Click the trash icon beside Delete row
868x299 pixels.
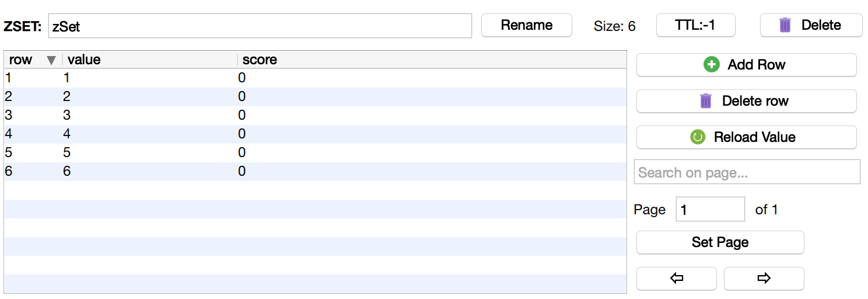(706, 101)
